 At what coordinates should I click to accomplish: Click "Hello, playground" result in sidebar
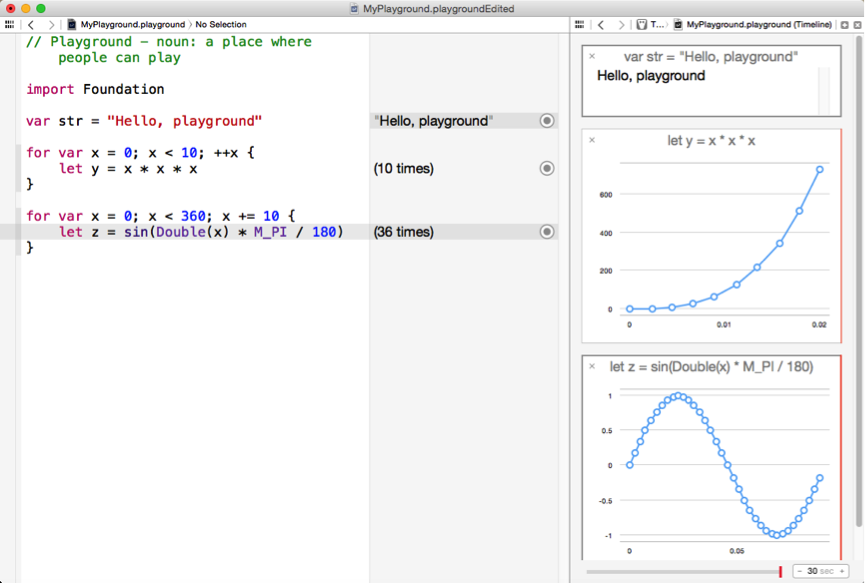(x=434, y=121)
